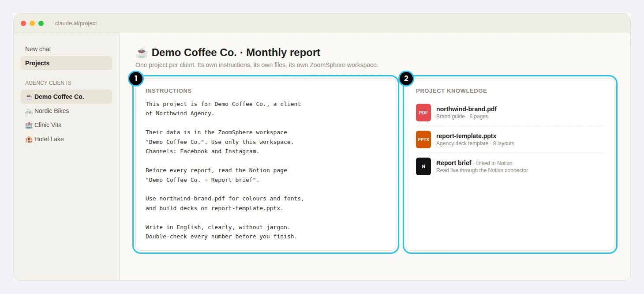Click line 'Their data is in the ZoomSphere workspace'
The height and width of the screenshot is (294, 644).
point(216,132)
